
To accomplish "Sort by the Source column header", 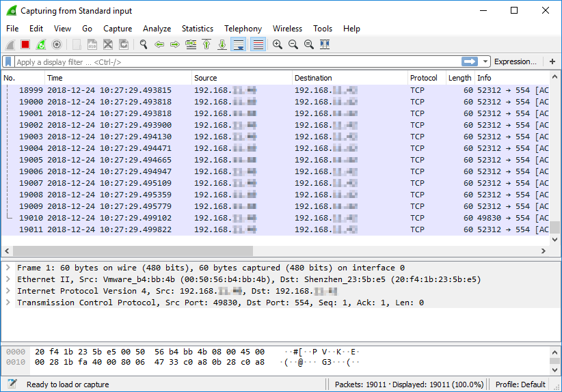I will pyautogui.click(x=242, y=78).
